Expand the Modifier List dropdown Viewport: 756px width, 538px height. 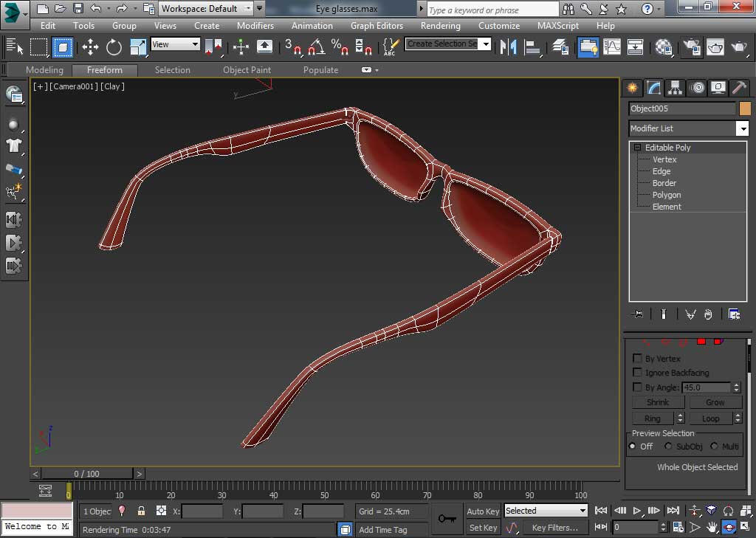[x=742, y=128]
